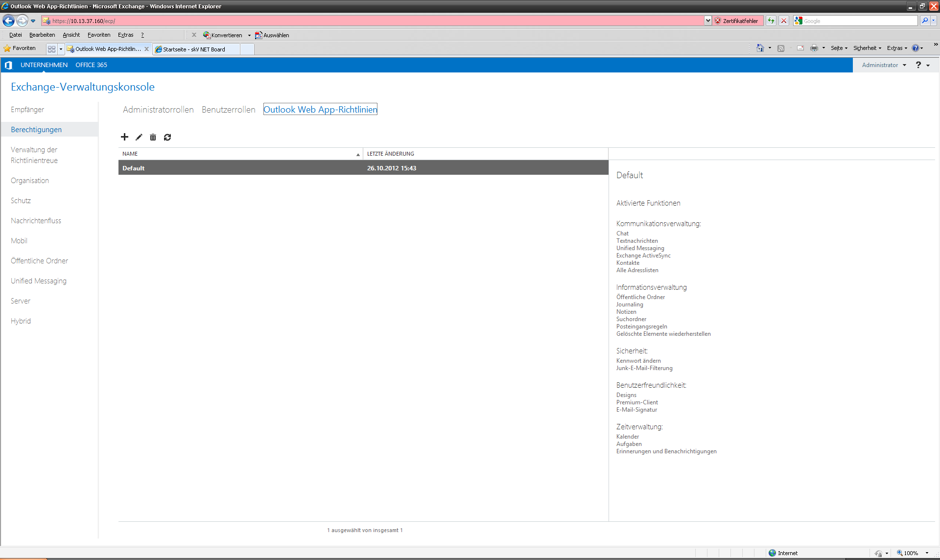The image size is (940, 560).
Task: Open the Nachrichtenfluss section in sidebar
Action: [36, 221]
